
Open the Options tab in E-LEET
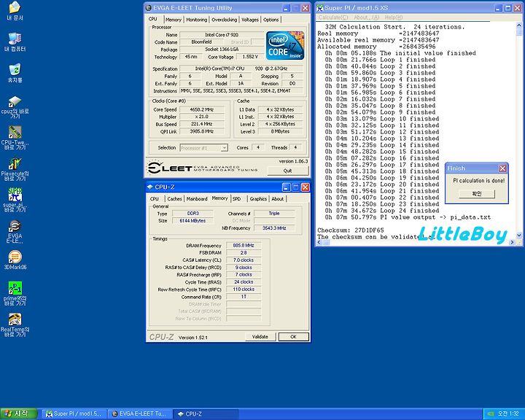pos(271,20)
